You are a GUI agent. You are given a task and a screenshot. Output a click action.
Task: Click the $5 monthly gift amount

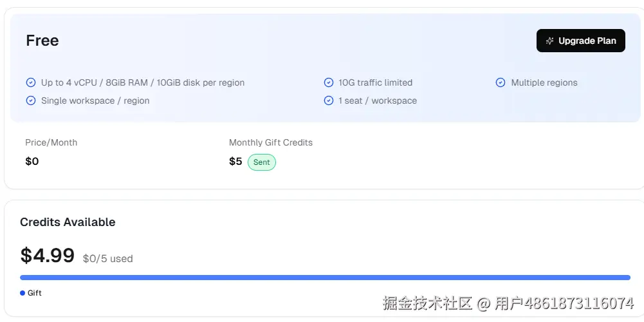pos(235,162)
